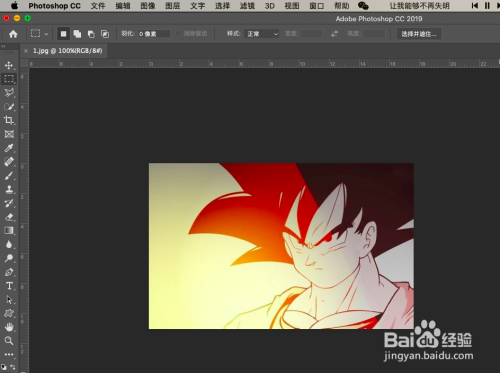The width and height of the screenshot is (500, 373).
Task: Choose New Selection mode
Action: point(63,34)
